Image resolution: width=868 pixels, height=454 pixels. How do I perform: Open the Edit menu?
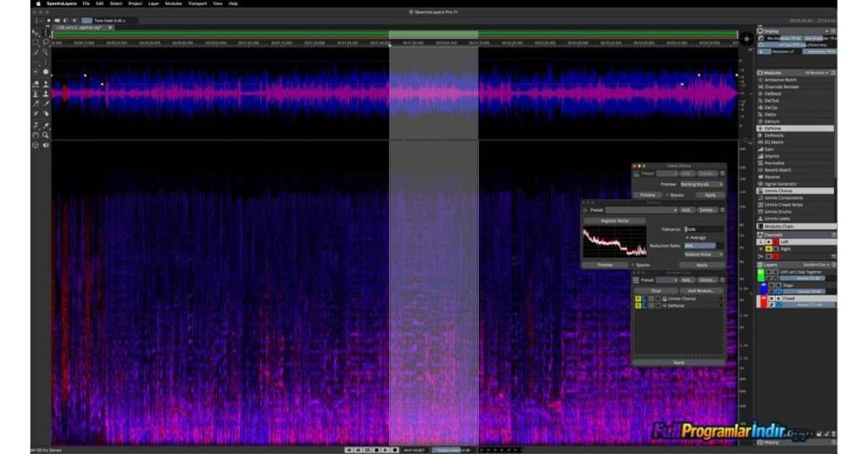[100, 3]
